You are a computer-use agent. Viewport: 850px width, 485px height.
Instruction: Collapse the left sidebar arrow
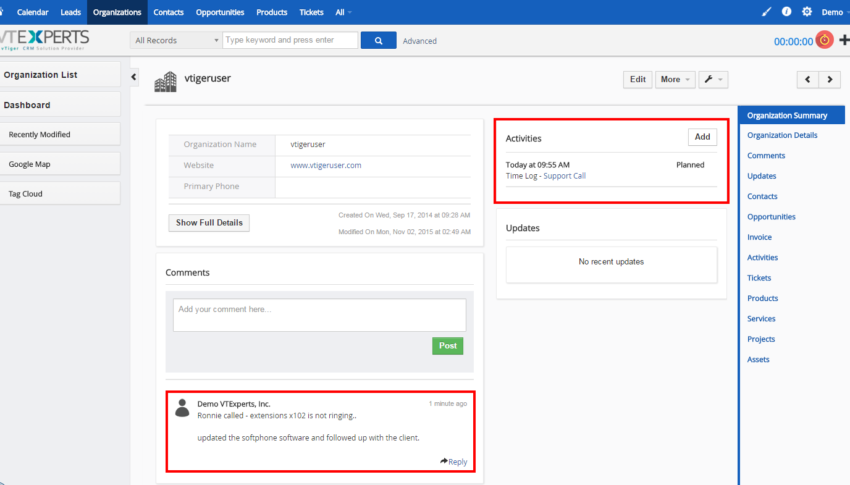tap(134, 77)
